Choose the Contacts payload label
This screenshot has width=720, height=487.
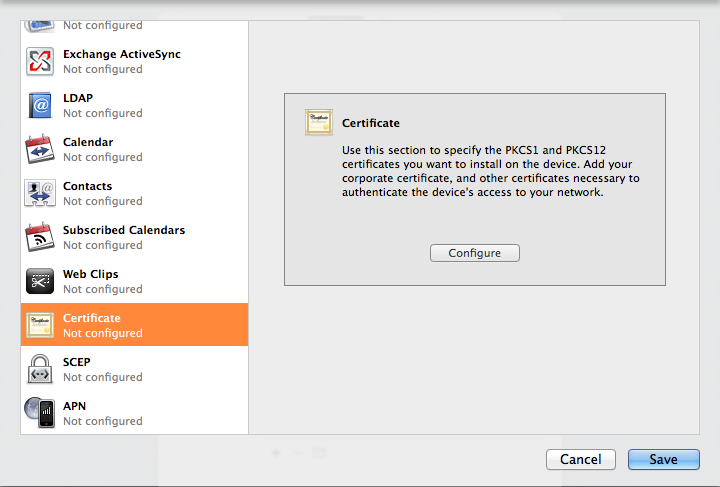pos(88,186)
